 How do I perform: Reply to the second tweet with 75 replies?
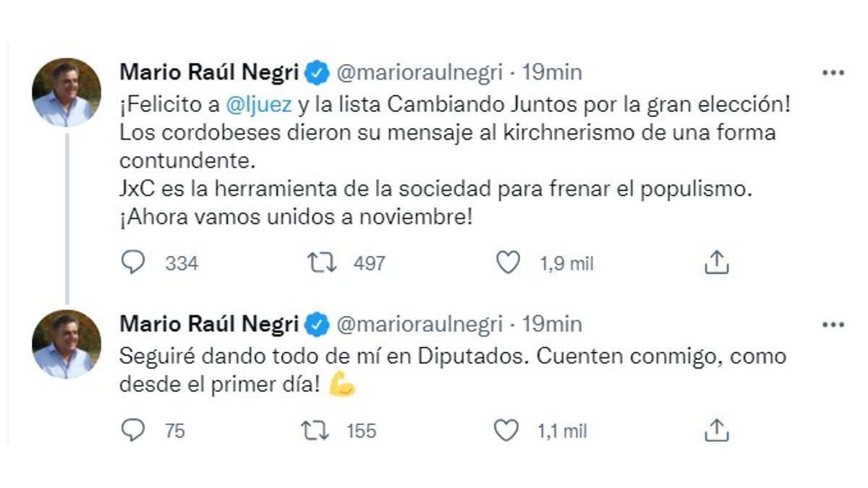tap(133, 431)
